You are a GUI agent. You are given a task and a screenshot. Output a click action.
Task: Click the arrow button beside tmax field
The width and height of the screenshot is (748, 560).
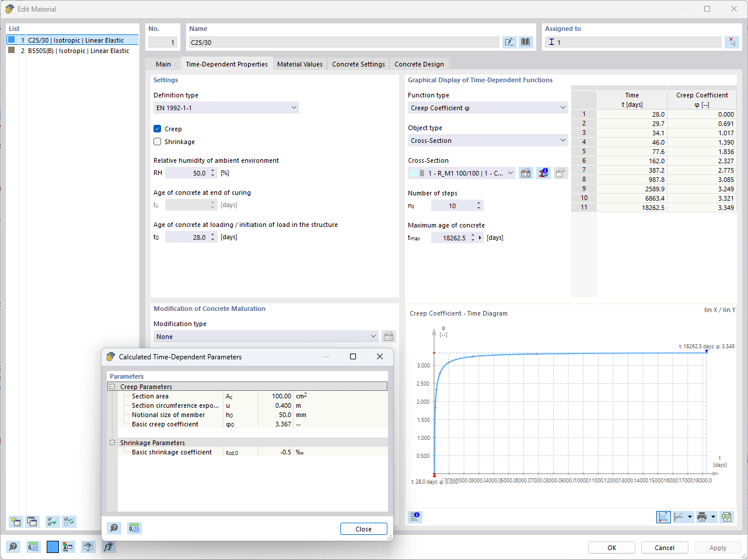[x=481, y=237]
